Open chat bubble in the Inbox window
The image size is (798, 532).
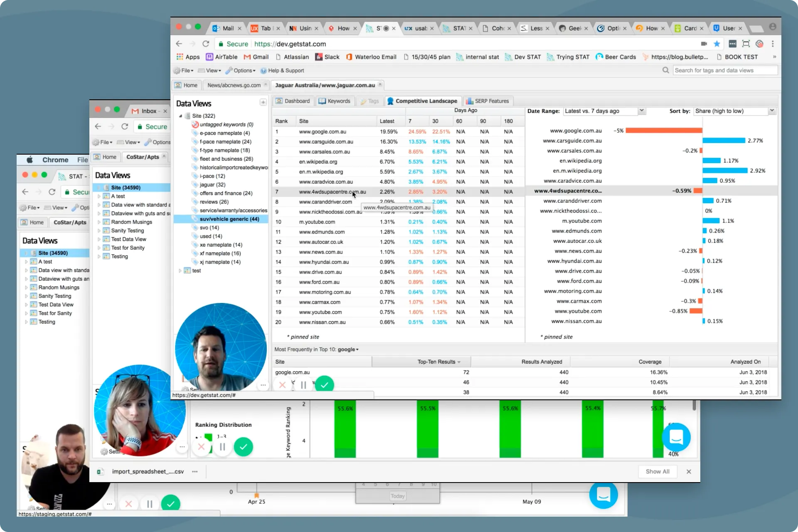(676, 437)
